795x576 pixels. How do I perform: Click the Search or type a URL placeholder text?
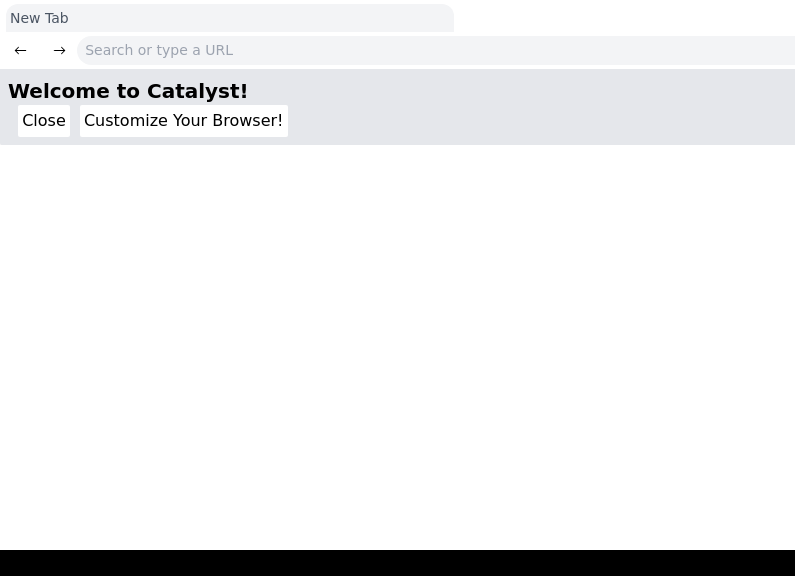click(159, 50)
